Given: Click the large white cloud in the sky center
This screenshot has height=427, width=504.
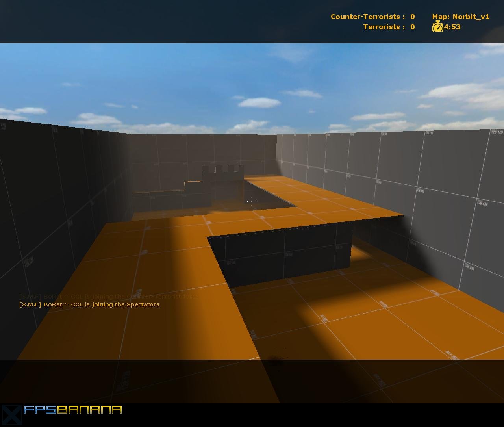Looking at the screenshot, I should (259, 102).
